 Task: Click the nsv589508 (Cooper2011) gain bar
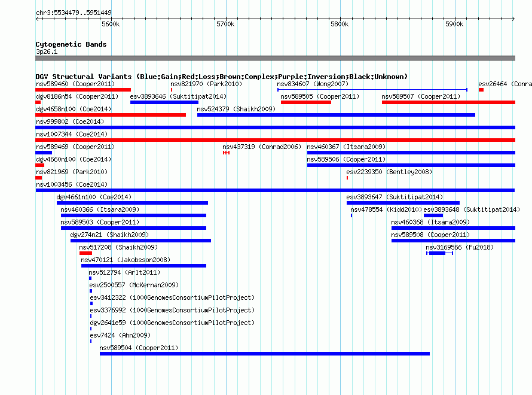coord(453,241)
